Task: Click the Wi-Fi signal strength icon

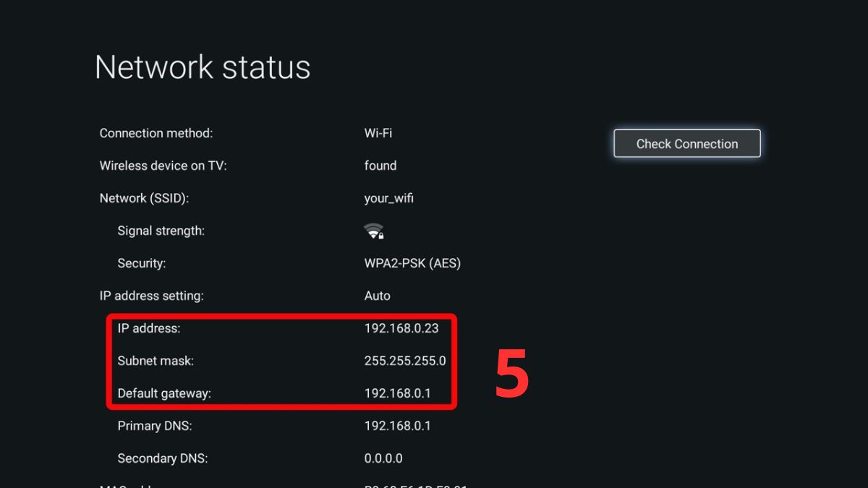Action: tap(373, 231)
